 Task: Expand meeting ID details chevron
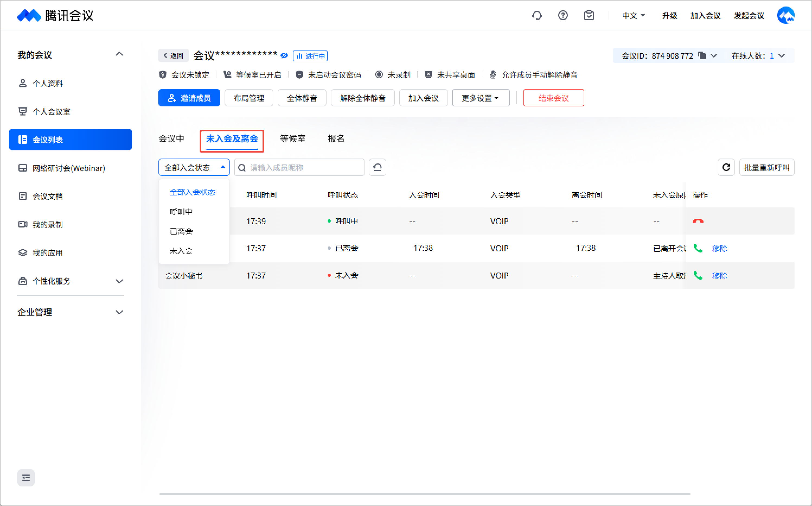(x=714, y=56)
